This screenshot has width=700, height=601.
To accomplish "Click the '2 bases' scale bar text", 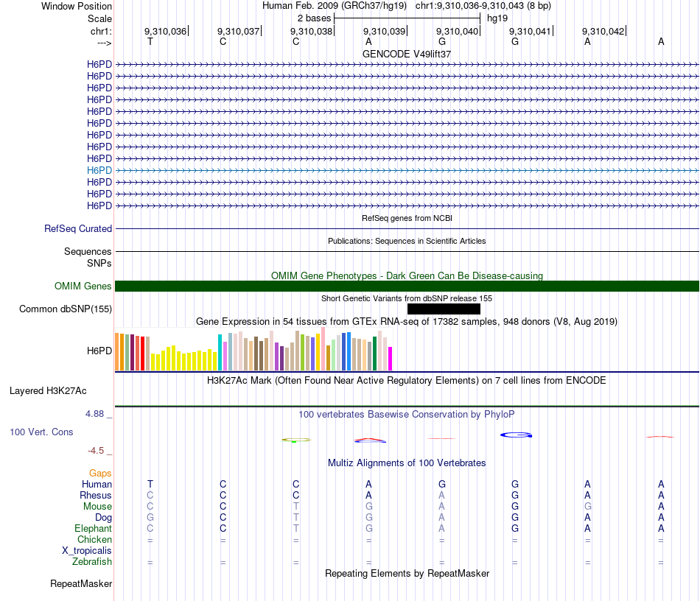I will (315, 18).
